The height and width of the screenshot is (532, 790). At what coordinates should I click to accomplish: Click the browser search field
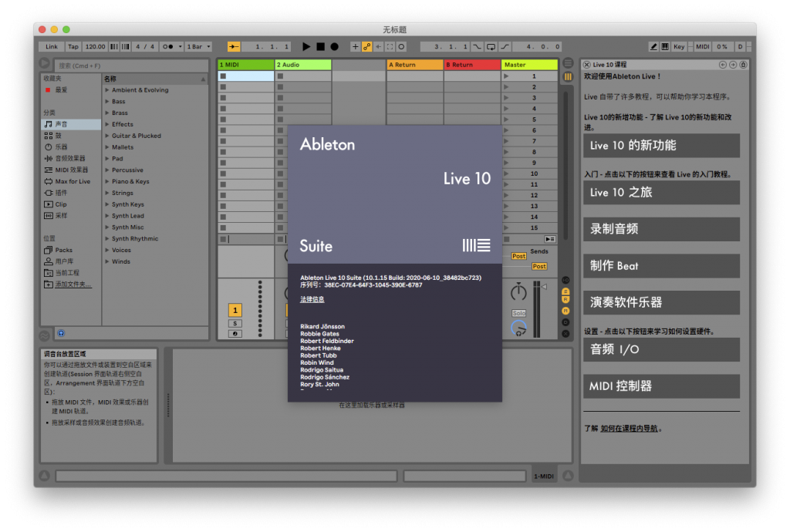(x=131, y=66)
